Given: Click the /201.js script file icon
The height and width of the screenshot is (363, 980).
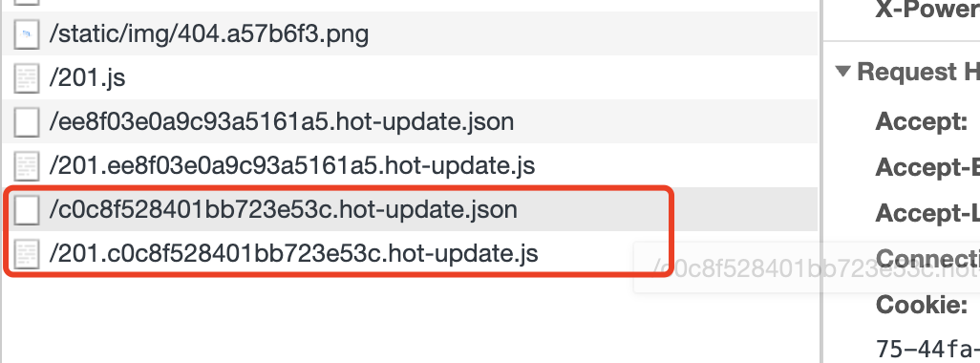Looking at the screenshot, I should pyautogui.click(x=27, y=77).
